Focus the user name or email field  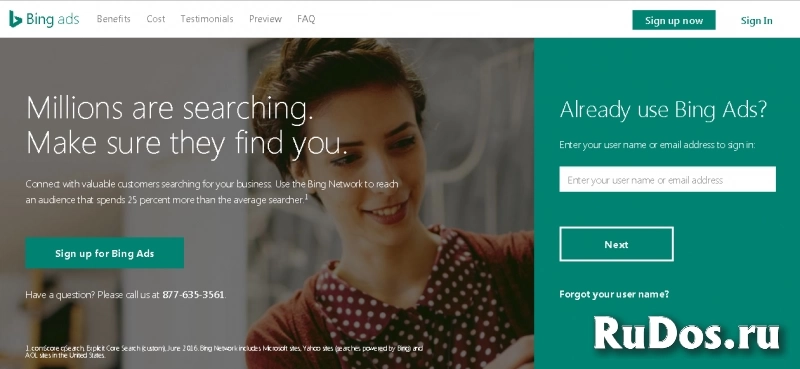tap(667, 180)
